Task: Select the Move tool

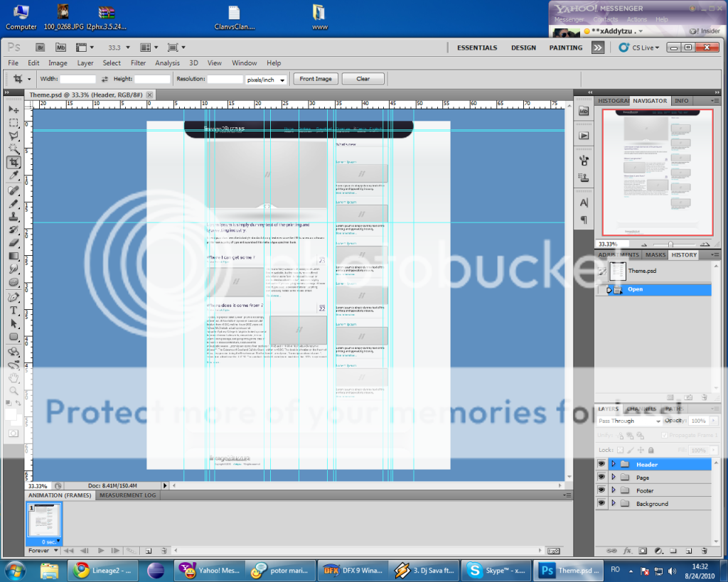Action: 14,109
